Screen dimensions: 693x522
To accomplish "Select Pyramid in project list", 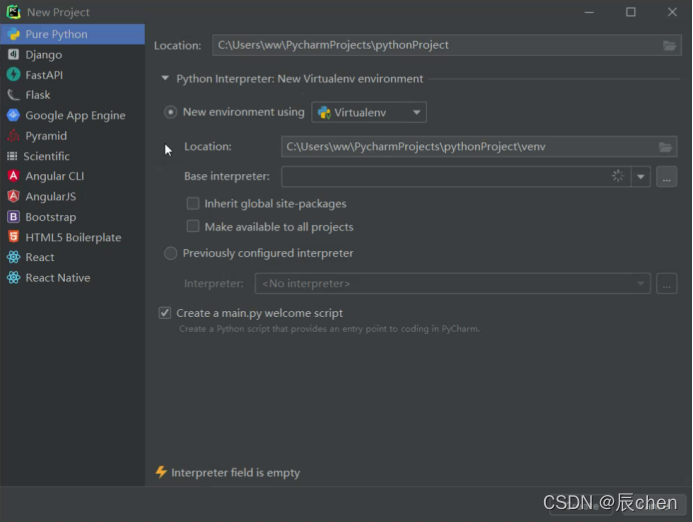I will tap(72, 135).
